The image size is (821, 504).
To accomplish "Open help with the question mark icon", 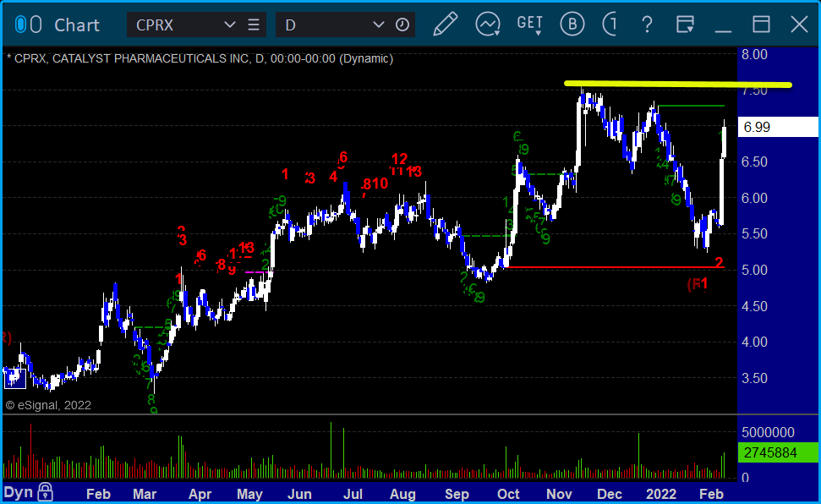I will [x=647, y=25].
